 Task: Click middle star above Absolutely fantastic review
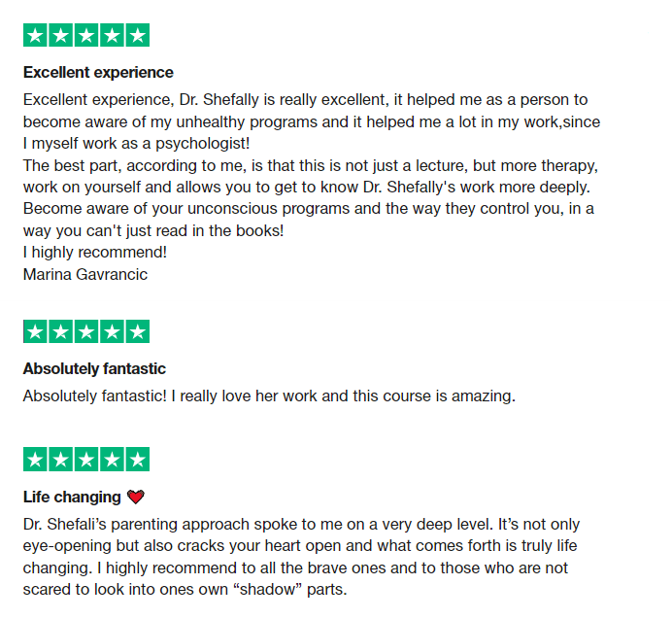[x=86, y=331]
